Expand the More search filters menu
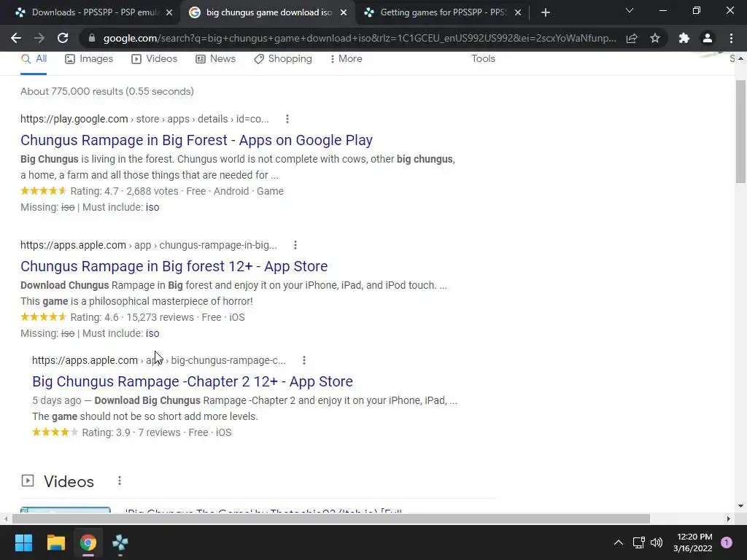This screenshot has height=560, width=747. point(347,58)
